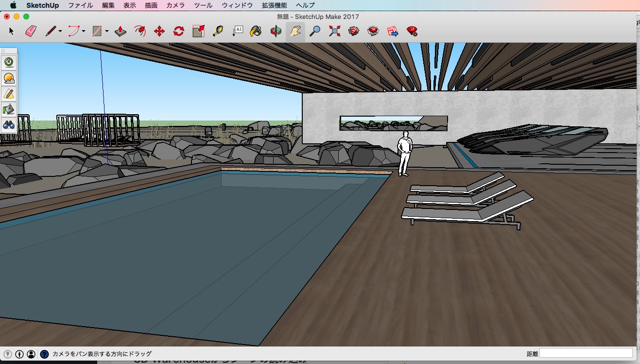Viewport: 640px width, 364px height.
Task: Click the pencil on triangle icon
Action: 9,93
